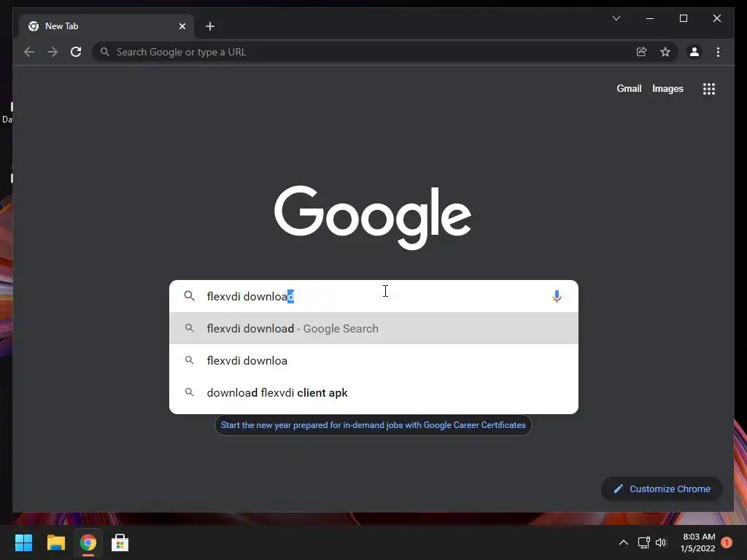This screenshot has height=560, width=747.
Task: Maximize the Chrome window
Action: pyautogui.click(x=683, y=18)
